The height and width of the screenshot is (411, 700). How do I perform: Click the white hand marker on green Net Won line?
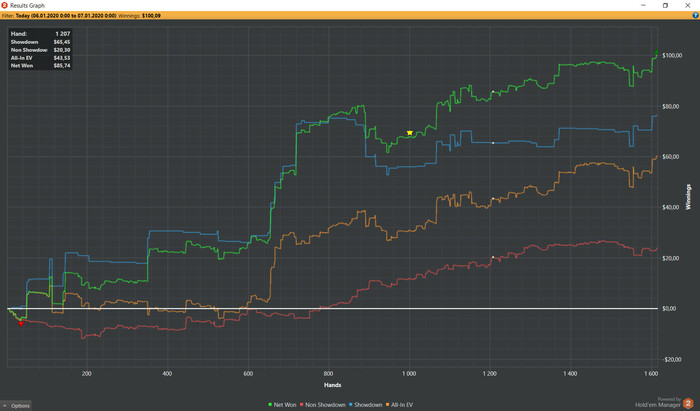point(493,91)
